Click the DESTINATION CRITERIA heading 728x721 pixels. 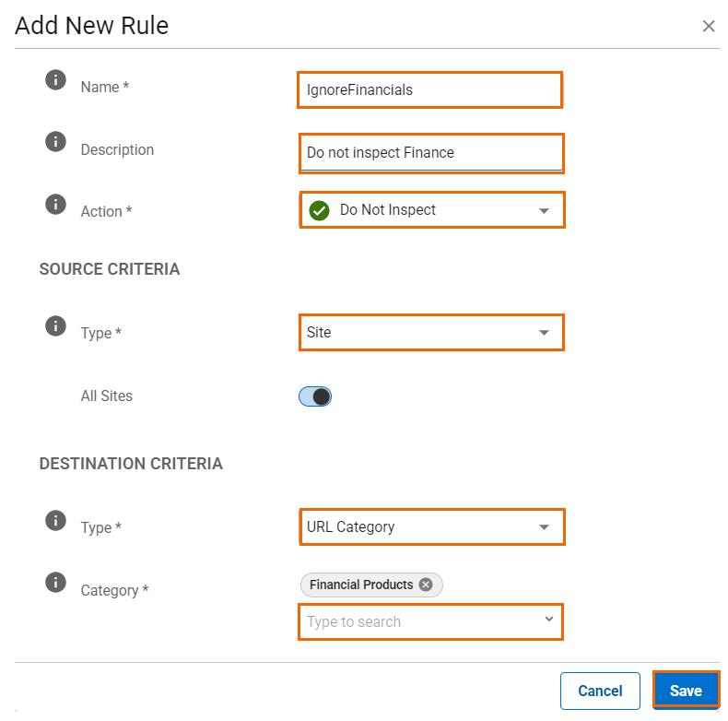tap(131, 464)
